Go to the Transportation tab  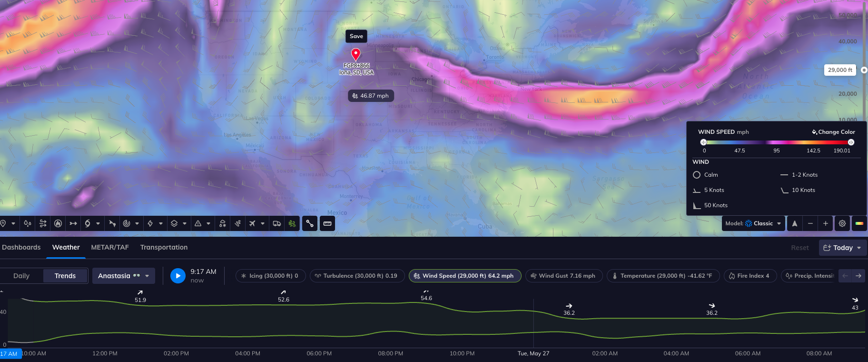tap(164, 247)
